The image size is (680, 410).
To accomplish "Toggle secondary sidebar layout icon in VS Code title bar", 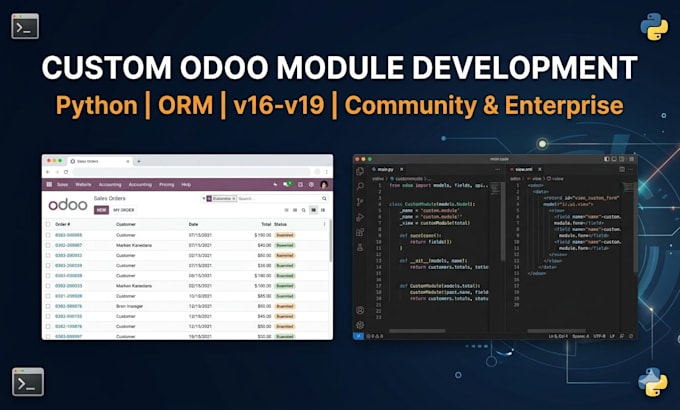I will tap(622, 159).
